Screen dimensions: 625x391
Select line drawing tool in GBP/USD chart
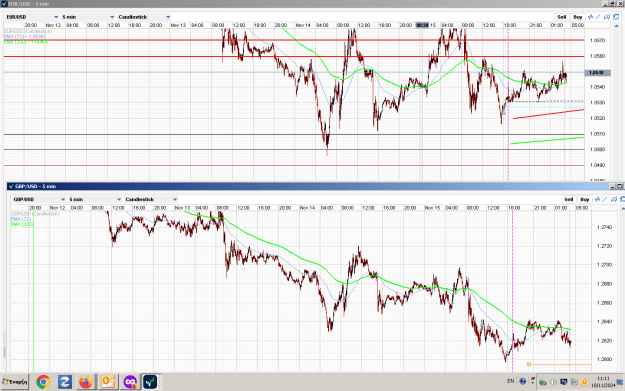(x=605, y=199)
